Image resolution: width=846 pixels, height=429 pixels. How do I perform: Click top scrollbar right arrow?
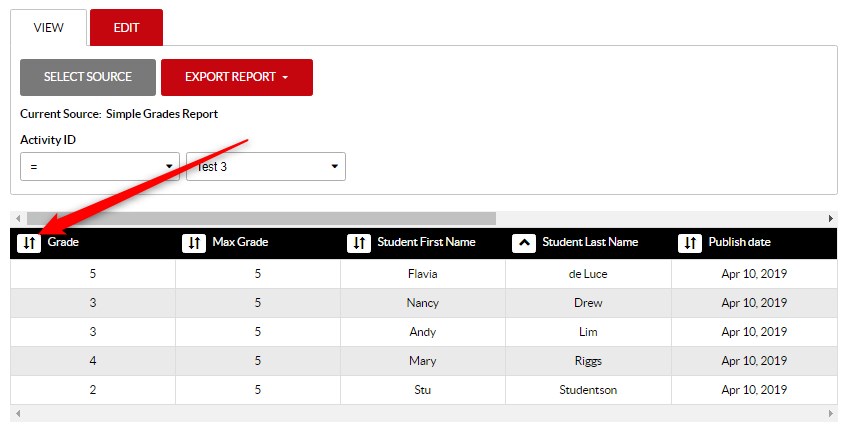(x=830, y=218)
